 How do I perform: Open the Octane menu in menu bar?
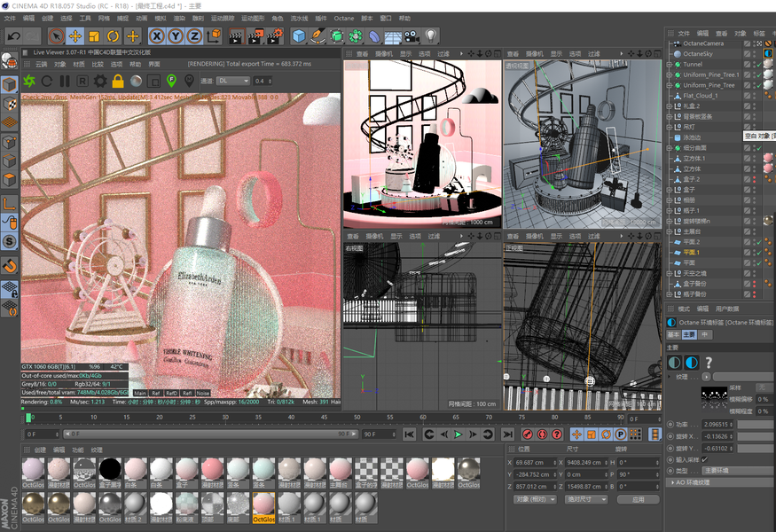tap(343, 19)
